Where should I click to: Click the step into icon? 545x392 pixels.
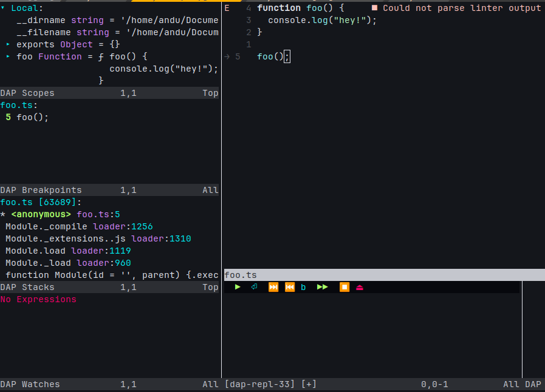click(x=255, y=287)
